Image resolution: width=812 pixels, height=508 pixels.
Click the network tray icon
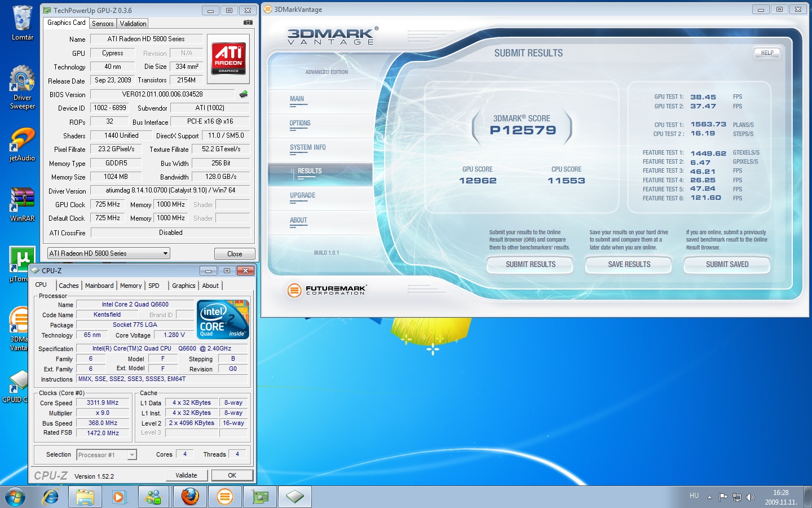737,497
